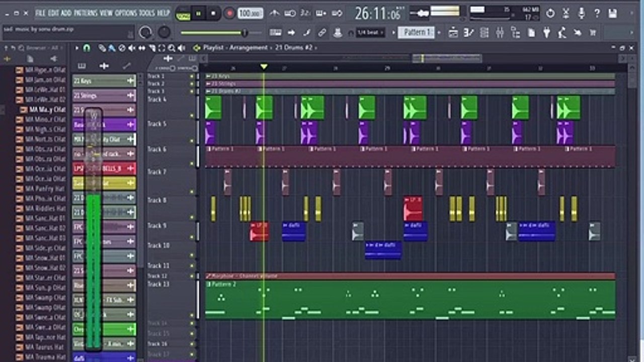The image size is (644, 362).
Task: Click Pattern 2 clip on Track 13
Action: click(410, 300)
